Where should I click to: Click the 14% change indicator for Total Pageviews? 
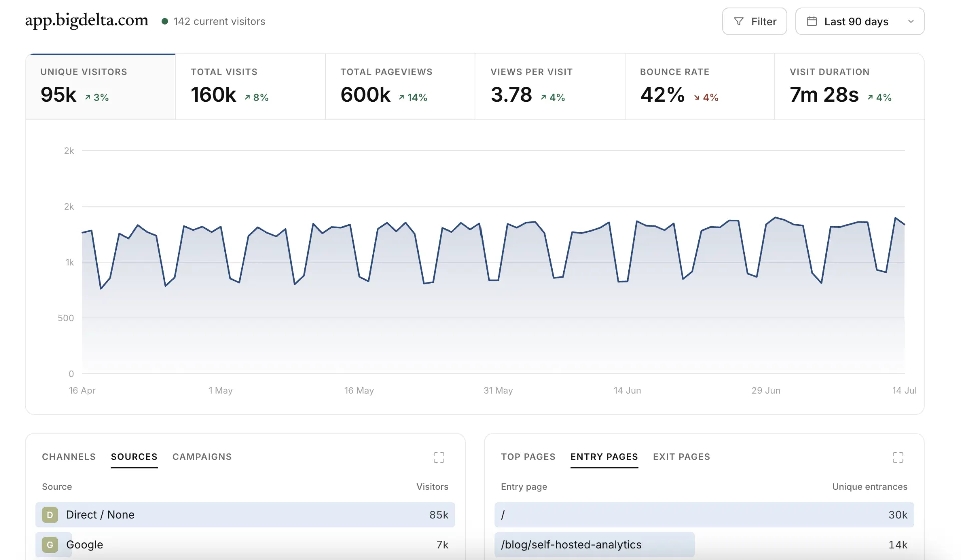pos(413,97)
